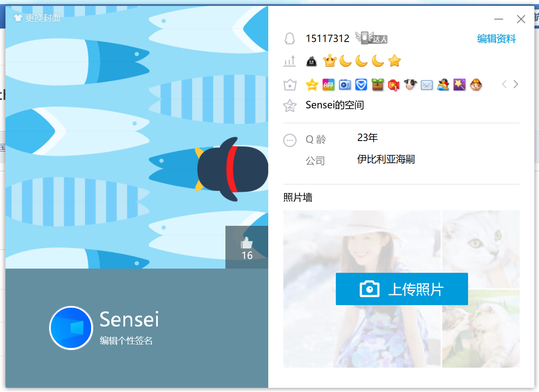
Task: Click the crown level icon
Action: pos(330,61)
